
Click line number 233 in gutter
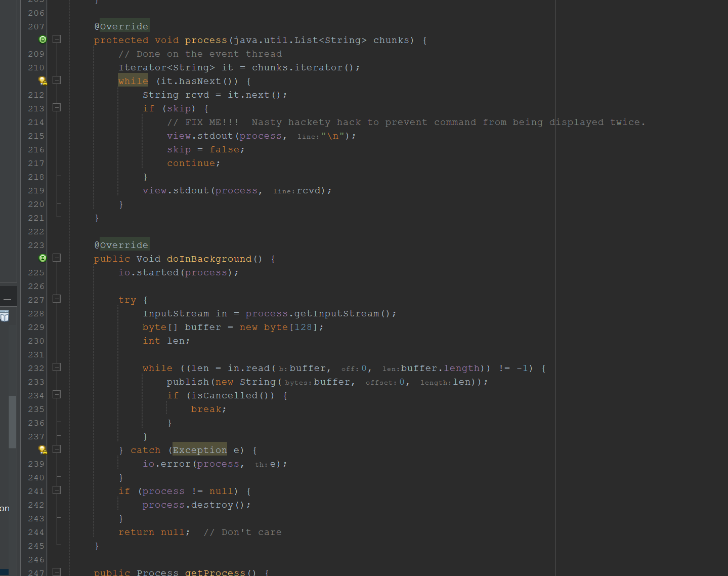36,382
